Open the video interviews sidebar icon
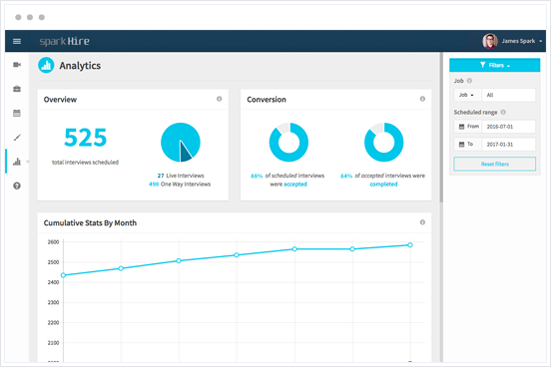 17,65
